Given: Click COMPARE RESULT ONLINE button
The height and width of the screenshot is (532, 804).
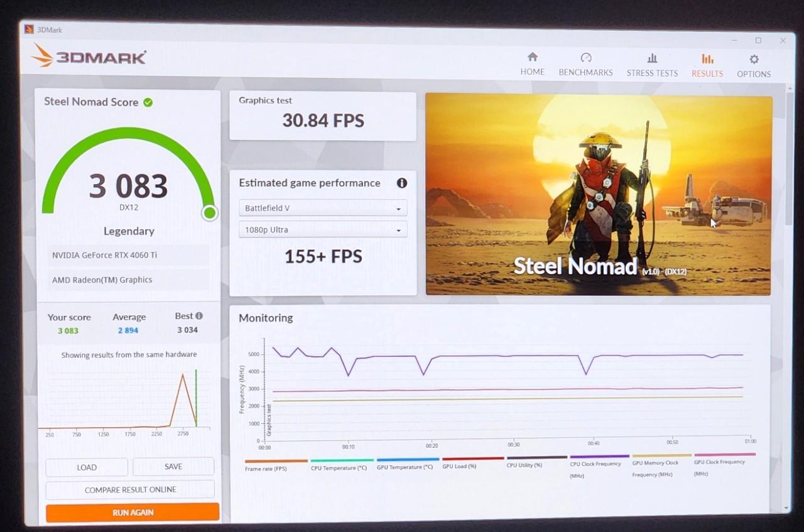Looking at the screenshot, I should point(130,489).
